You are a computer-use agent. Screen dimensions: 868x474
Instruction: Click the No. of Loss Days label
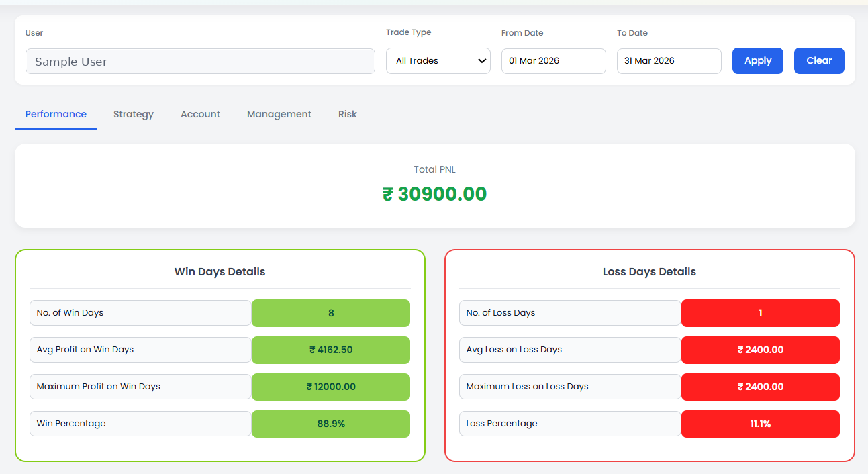pos(570,313)
